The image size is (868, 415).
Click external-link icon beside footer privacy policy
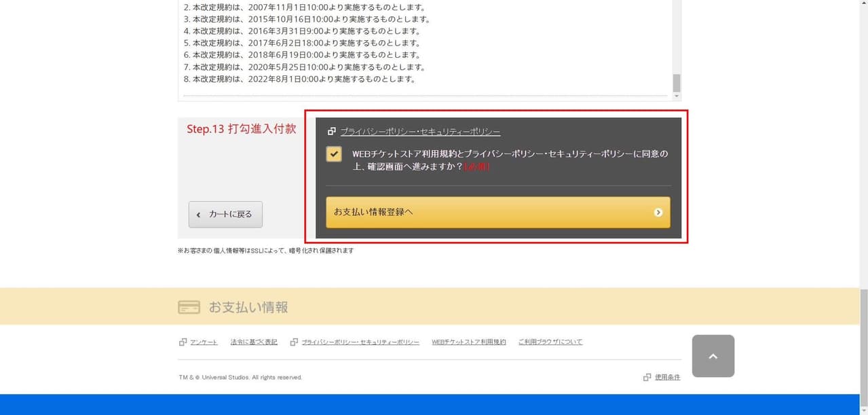click(x=294, y=342)
